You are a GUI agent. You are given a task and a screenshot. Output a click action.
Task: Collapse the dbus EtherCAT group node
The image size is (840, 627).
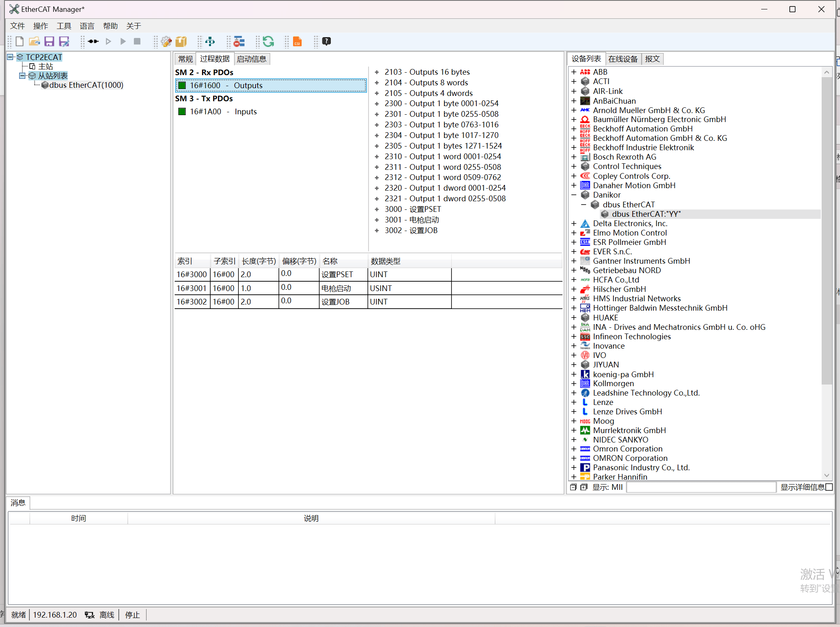click(584, 205)
